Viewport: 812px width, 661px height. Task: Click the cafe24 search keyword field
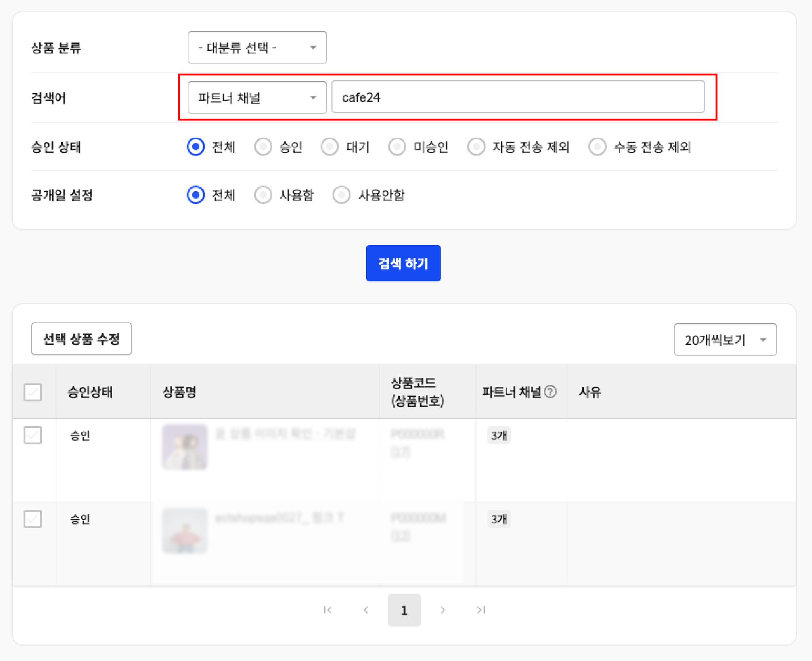(x=518, y=97)
